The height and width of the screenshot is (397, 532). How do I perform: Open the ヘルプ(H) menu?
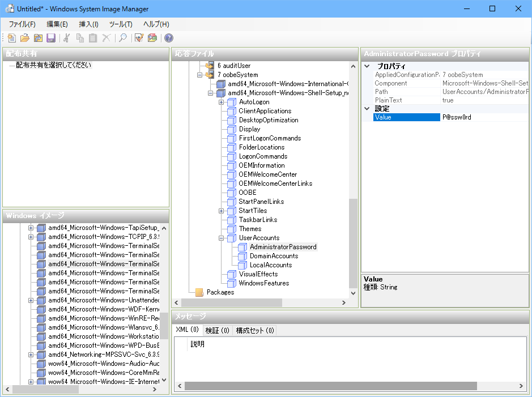pos(156,24)
